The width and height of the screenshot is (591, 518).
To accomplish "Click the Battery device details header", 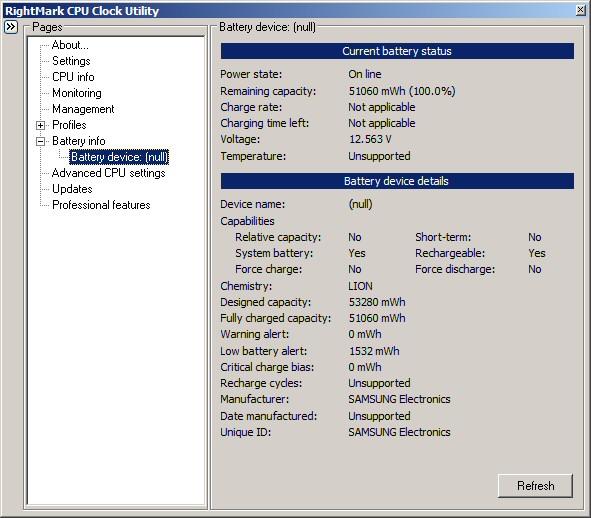I will (x=397, y=181).
